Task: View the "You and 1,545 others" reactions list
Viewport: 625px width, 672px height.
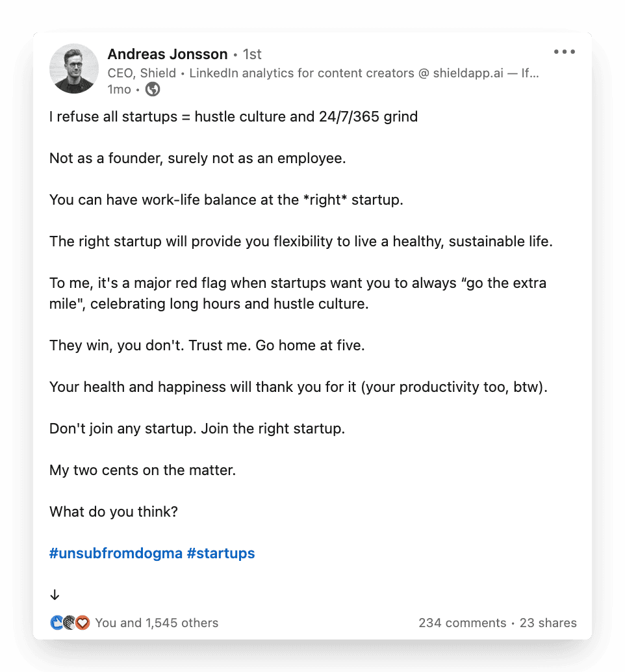Action: click(157, 623)
